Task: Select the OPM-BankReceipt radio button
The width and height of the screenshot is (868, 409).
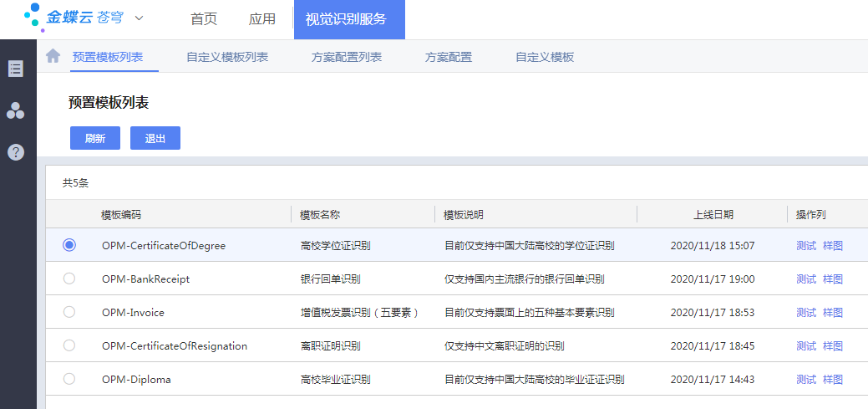Action: [x=69, y=279]
